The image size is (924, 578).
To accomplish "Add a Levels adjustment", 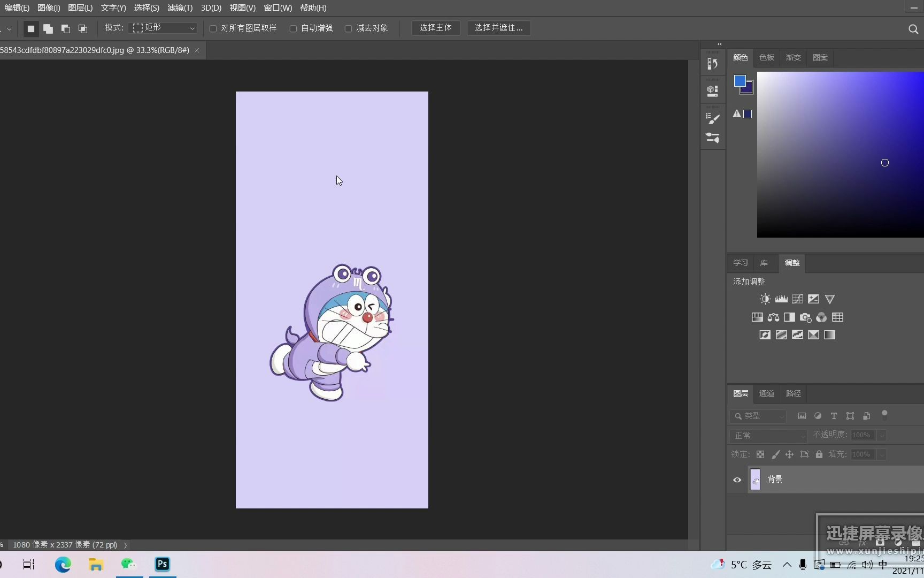I will [x=781, y=299].
